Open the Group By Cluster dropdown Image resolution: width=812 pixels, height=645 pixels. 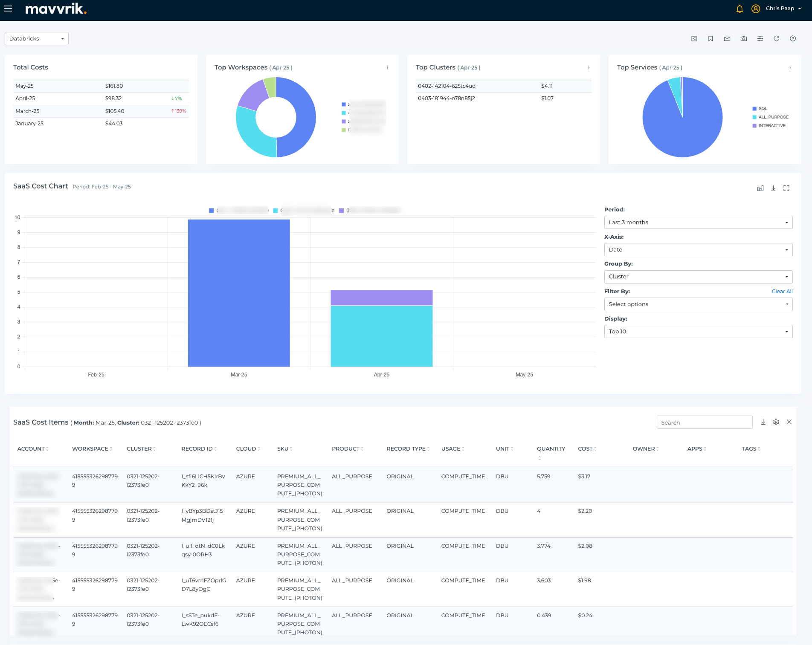coord(698,277)
